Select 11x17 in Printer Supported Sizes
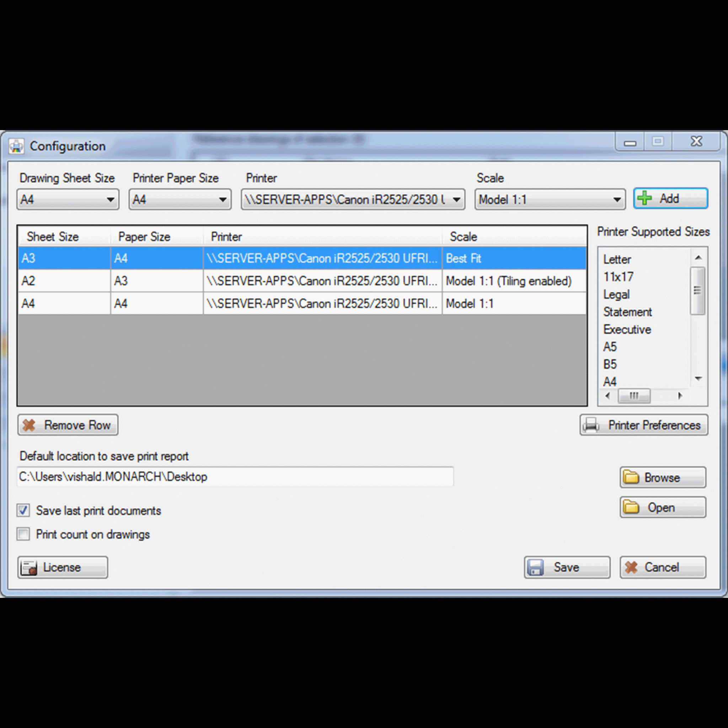 click(619, 277)
